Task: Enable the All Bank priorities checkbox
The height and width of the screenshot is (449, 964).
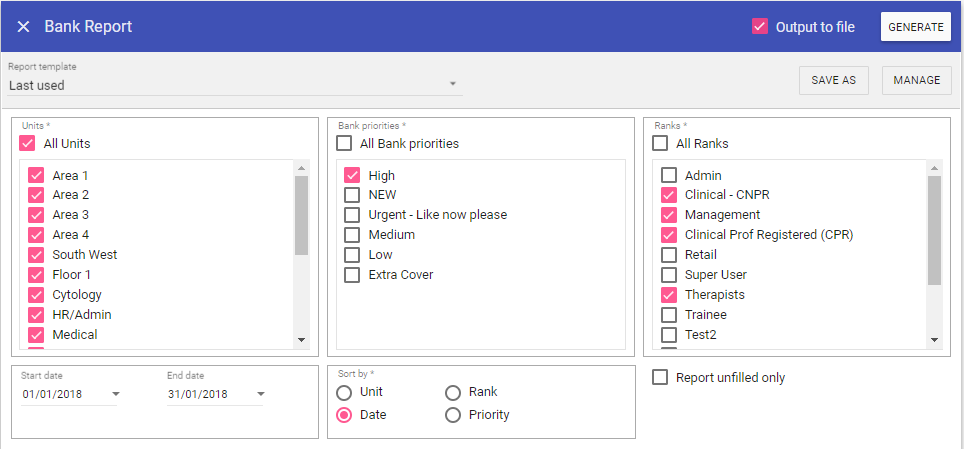Action: click(344, 144)
